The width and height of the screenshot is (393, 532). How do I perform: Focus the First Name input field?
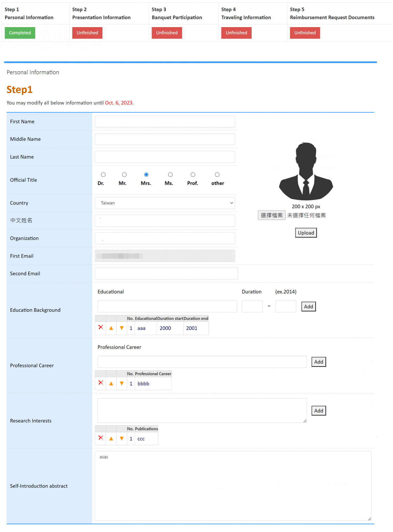[165, 121]
